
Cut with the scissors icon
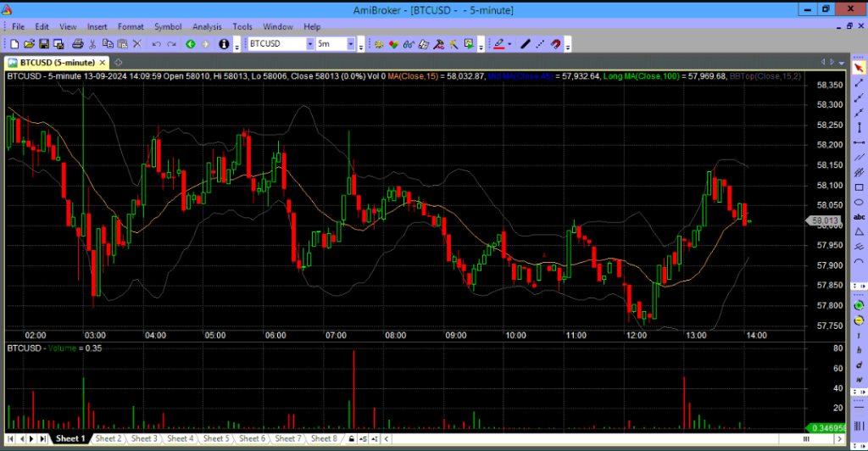tap(92, 44)
